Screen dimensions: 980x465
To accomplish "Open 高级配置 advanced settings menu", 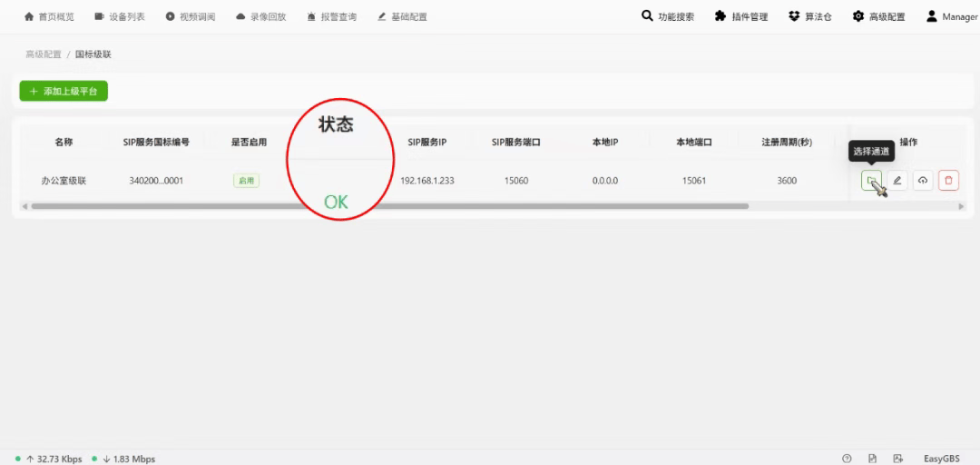I will 878,16.
